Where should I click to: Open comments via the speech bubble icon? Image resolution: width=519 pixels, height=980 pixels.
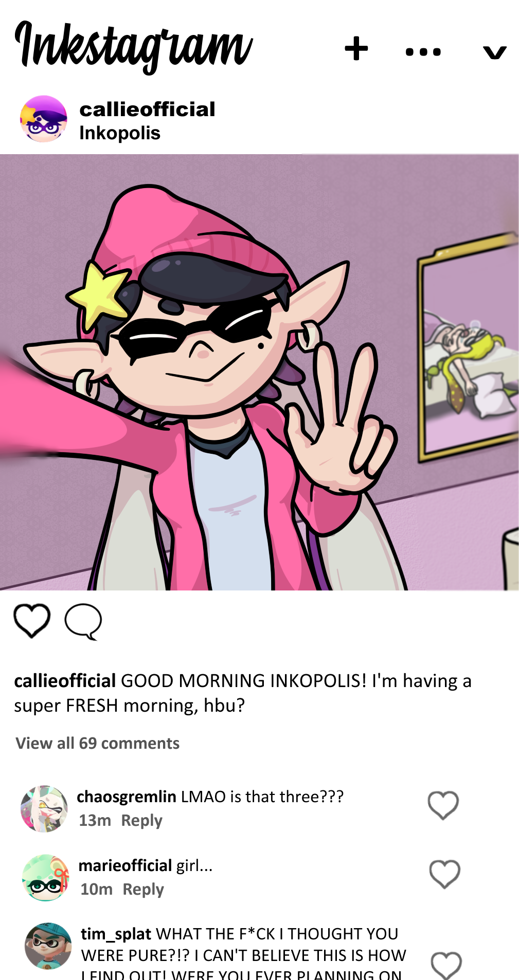(83, 621)
